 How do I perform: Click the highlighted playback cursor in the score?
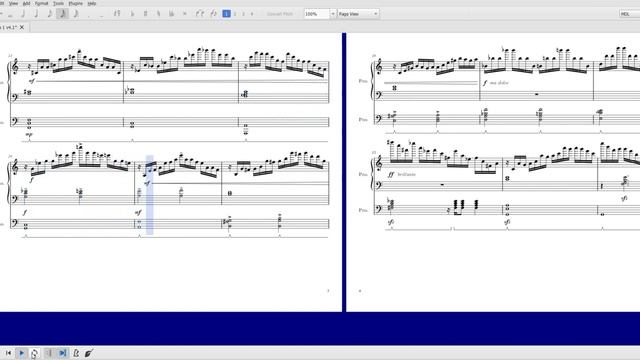click(149, 195)
